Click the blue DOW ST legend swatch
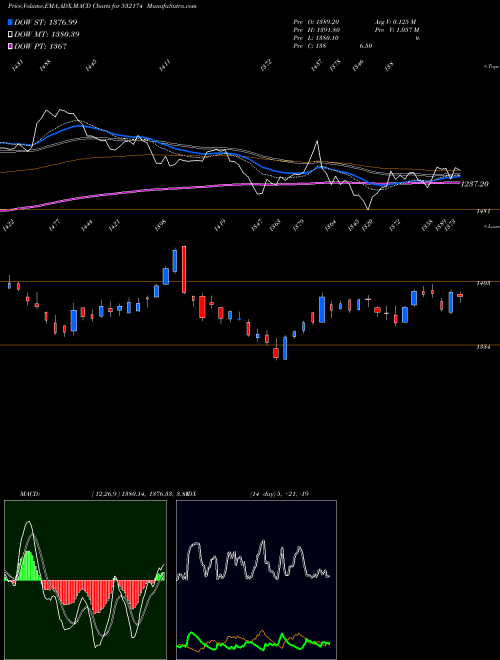This screenshot has height=660, width=500. pos(11,22)
